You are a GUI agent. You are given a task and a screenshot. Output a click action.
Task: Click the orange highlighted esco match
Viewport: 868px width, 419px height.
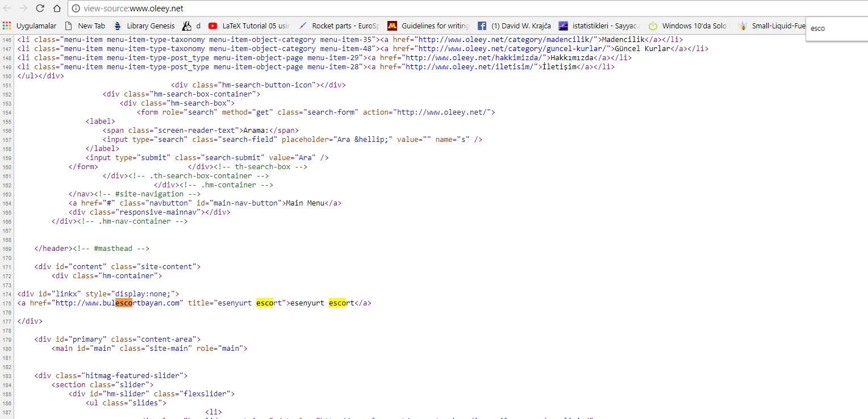coord(124,303)
